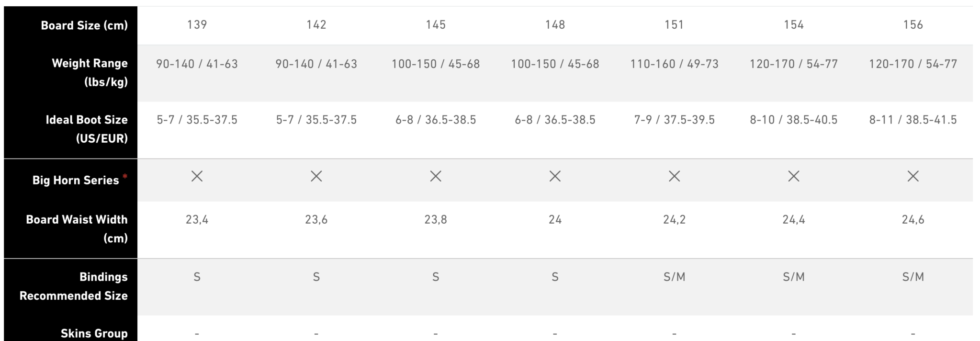Click the 110-160 / 49-73 weight range cell
980x341 pixels.
(674, 64)
